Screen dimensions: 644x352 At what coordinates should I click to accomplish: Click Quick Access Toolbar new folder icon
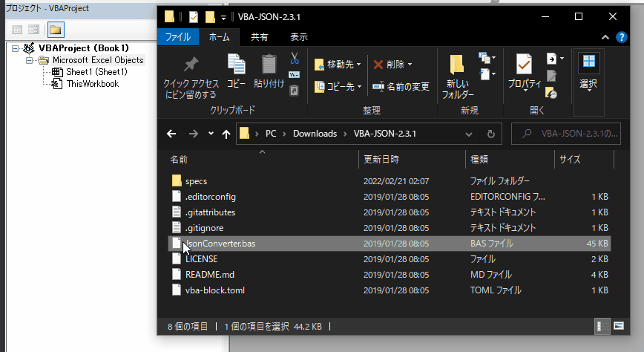coord(210,17)
